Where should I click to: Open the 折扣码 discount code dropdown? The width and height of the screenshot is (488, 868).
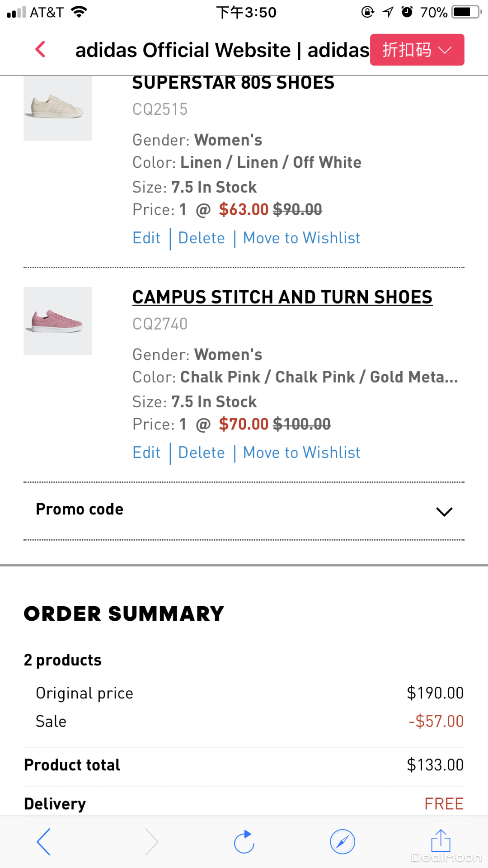click(417, 50)
